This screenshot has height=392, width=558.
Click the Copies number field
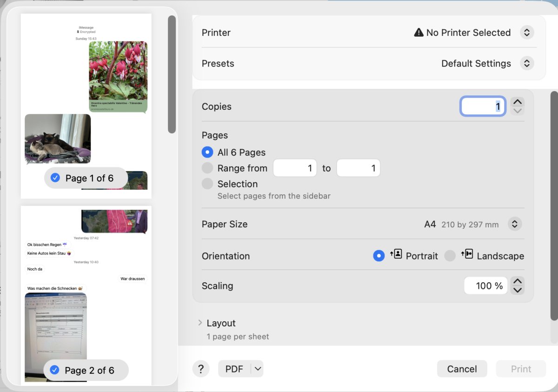click(483, 106)
